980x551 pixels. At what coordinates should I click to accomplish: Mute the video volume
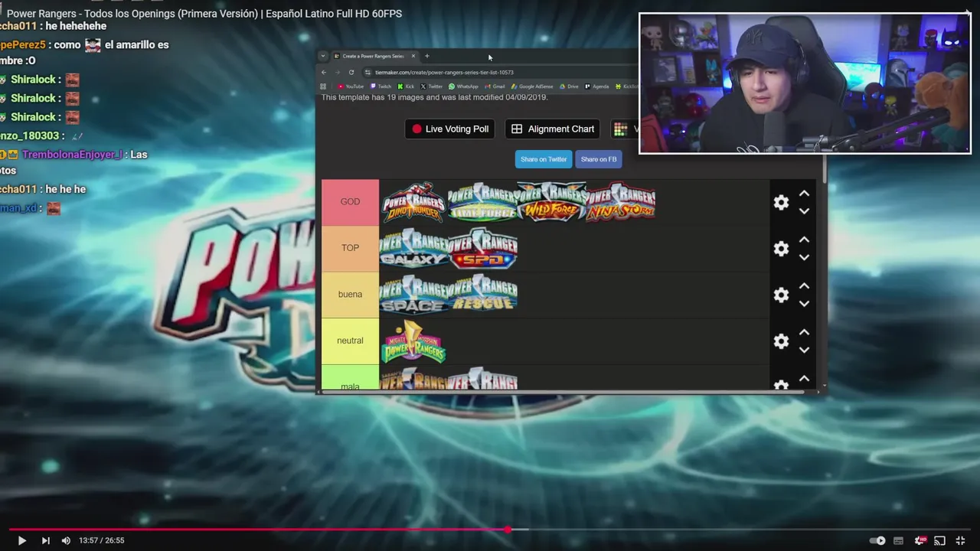pyautogui.click(x=66, y=540)
